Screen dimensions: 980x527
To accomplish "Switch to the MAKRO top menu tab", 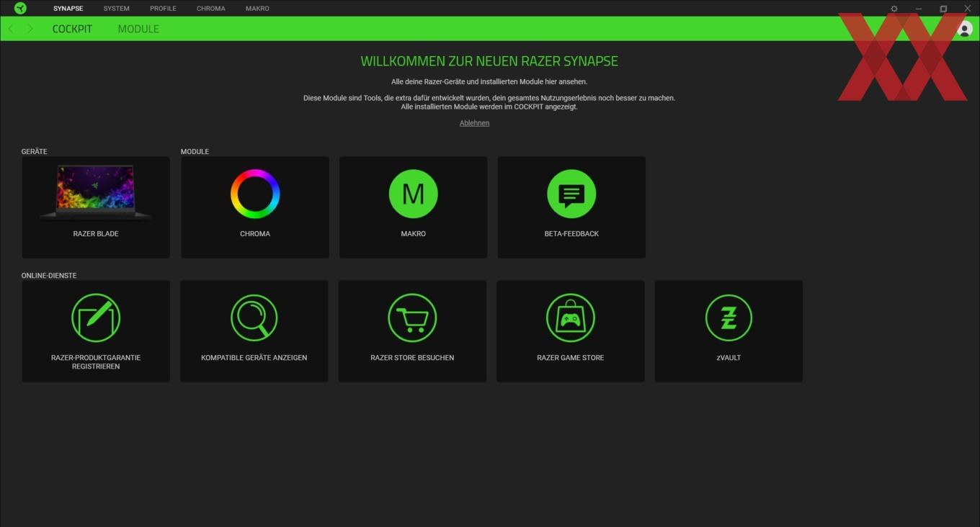I will 257,9.
